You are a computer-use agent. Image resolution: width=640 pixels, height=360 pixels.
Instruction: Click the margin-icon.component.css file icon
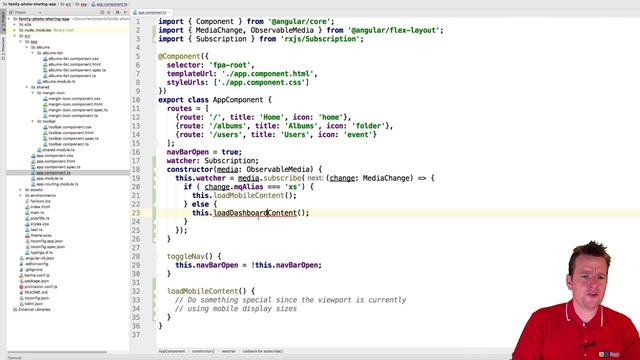click(45, 99)
